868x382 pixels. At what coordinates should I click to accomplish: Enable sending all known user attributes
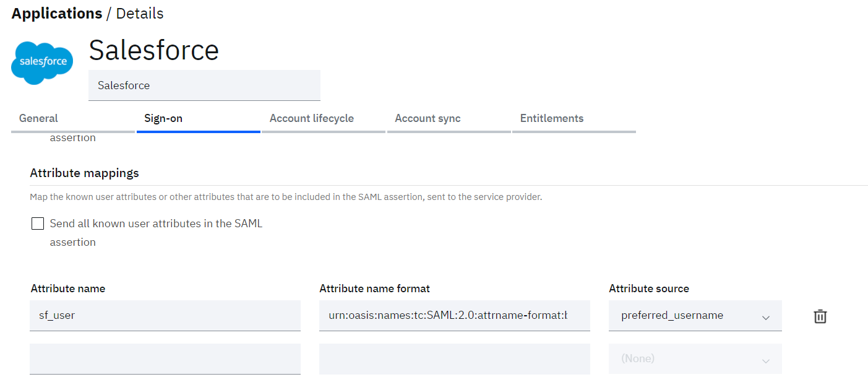[38, 224]
